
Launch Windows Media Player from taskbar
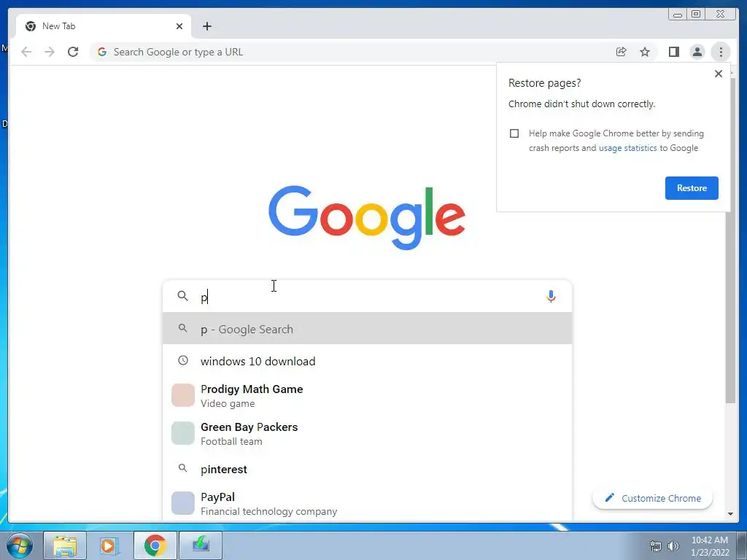(109, 545)
